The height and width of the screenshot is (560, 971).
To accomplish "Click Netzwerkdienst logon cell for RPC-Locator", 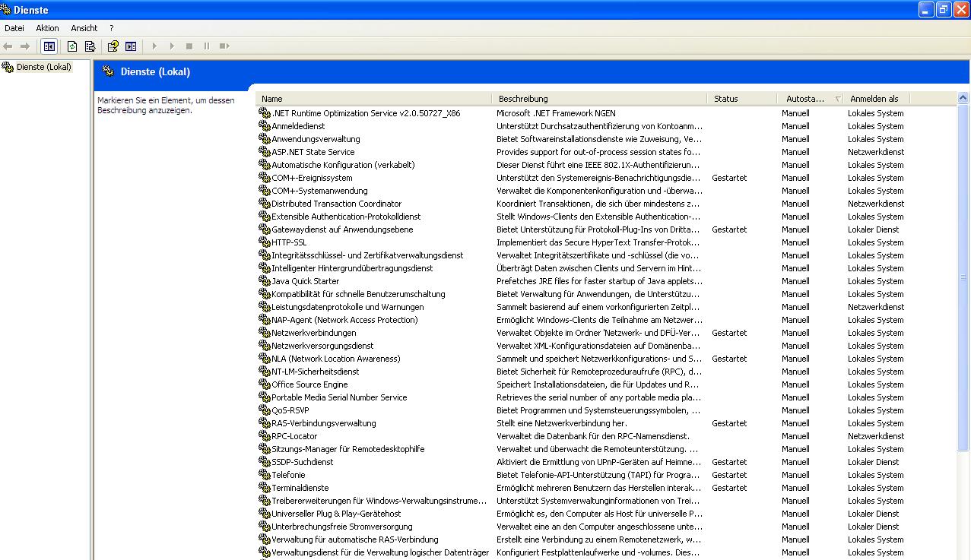I will coord(876,436).
